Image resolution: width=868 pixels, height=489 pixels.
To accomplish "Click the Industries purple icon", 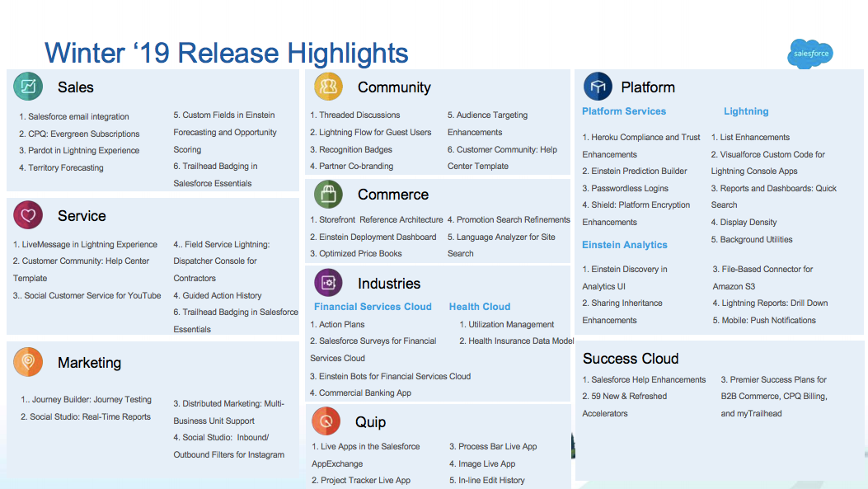I will (328, 283).
